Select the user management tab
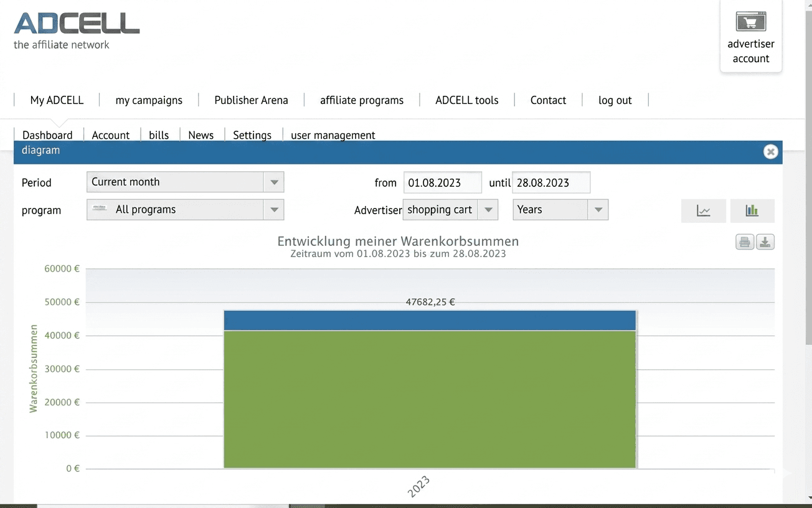Viewport: 812px width, 508px height. tap(333, 135)
